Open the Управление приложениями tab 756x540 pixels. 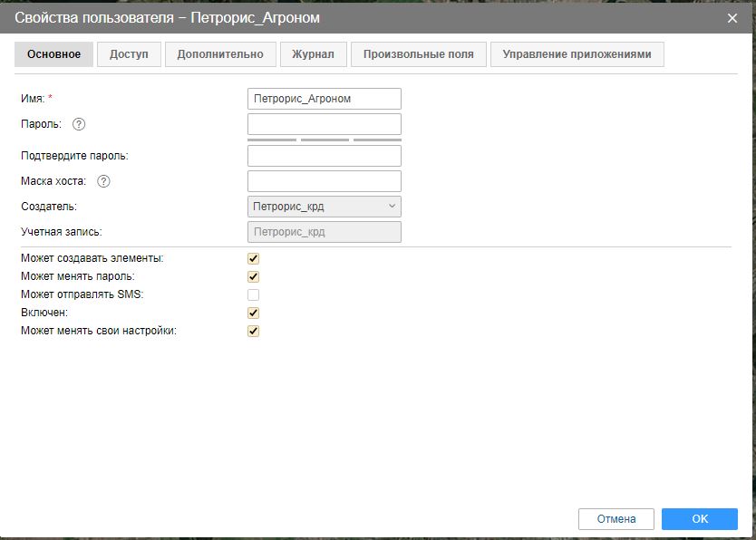(x=577, y=54)
